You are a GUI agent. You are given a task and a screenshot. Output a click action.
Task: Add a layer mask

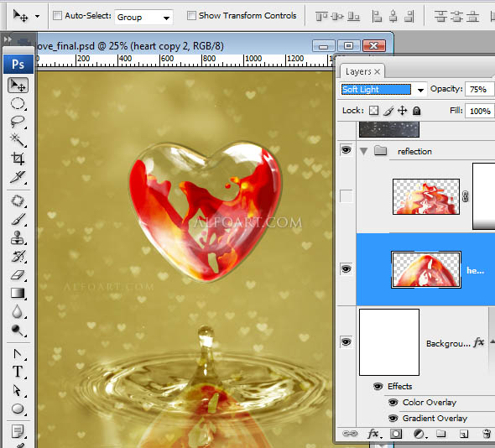point(396,434)
